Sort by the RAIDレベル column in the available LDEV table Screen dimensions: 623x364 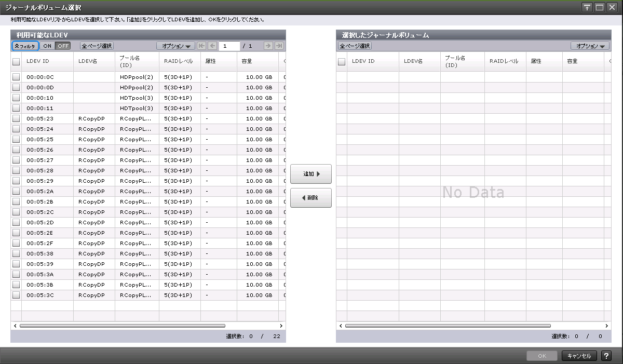click(x=179, y=61)
